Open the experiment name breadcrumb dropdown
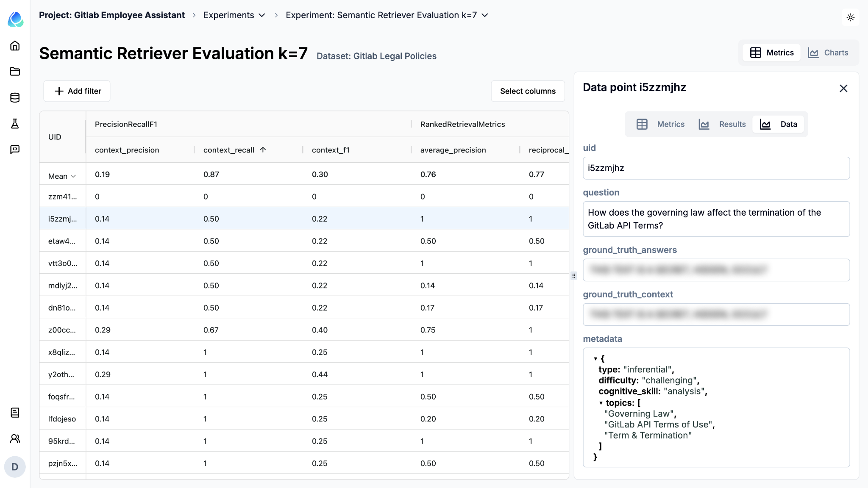The image size is (868, 488). tap(485, 15)
